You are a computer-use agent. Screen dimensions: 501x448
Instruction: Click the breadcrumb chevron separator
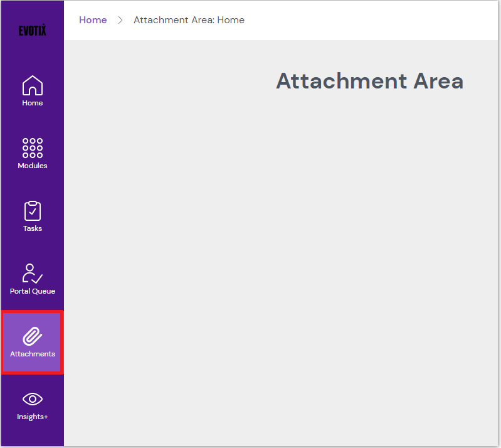point(120,20)
